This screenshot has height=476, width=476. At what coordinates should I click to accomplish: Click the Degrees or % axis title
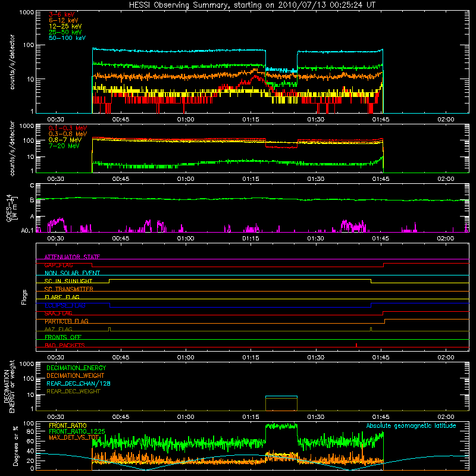tap(15, 446)
